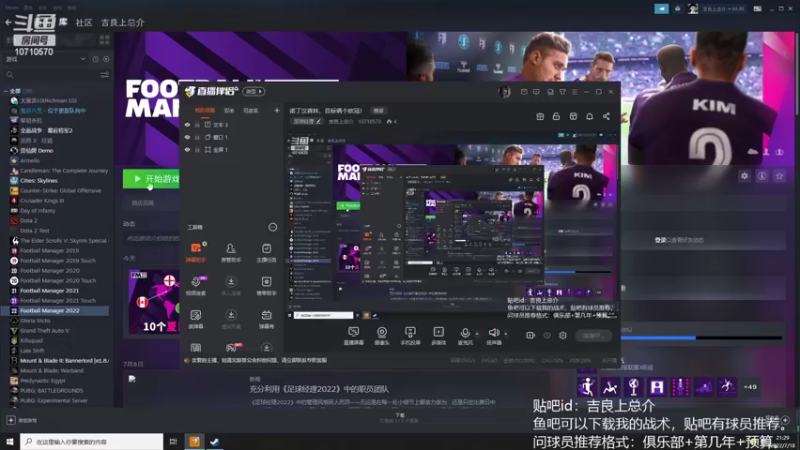Click the ready-to-play icon beside the clock
The image size is (800, 450).
click(106, 59)
